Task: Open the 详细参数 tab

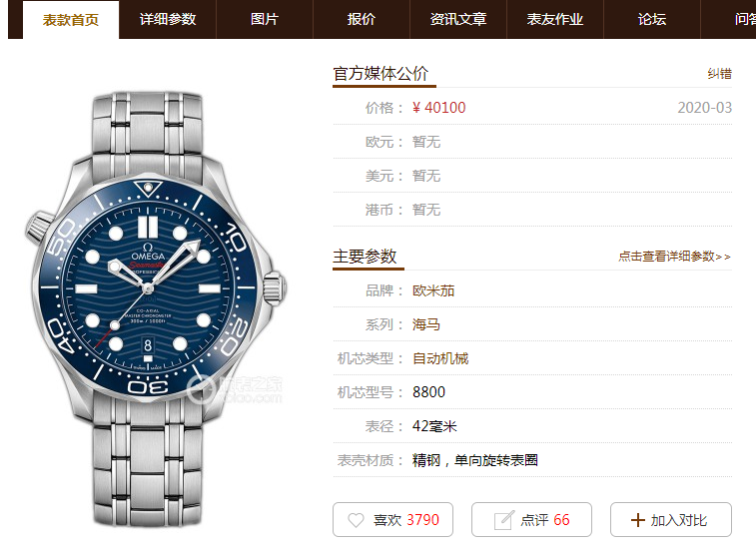Action: [168, 19]
